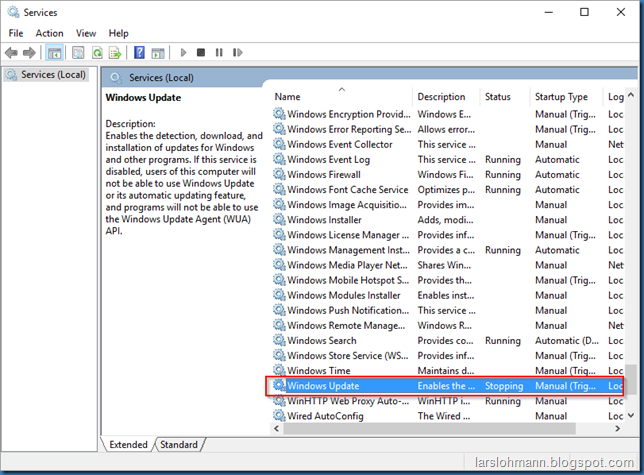644x475 pixels.
Task: Toggle Show/Hide Console Tree icon
Action: click(54, 53)
